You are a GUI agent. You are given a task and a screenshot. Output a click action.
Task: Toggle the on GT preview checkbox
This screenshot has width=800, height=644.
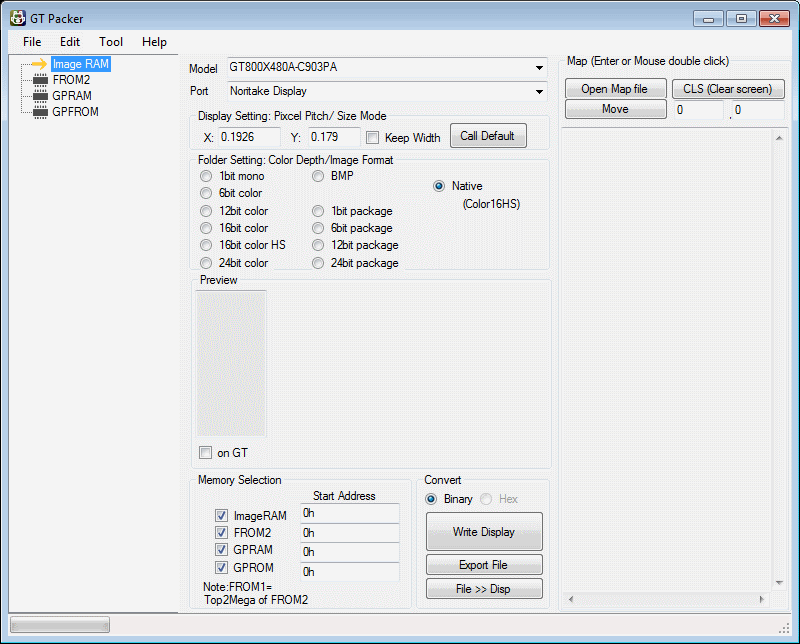pyautogui.click(x=206, y=453)
